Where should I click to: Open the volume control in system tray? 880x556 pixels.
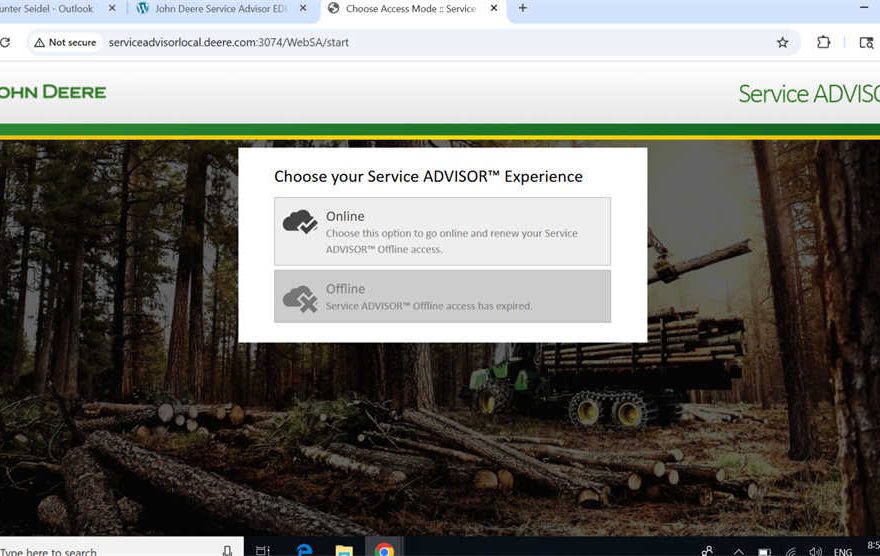click(815, 552)
